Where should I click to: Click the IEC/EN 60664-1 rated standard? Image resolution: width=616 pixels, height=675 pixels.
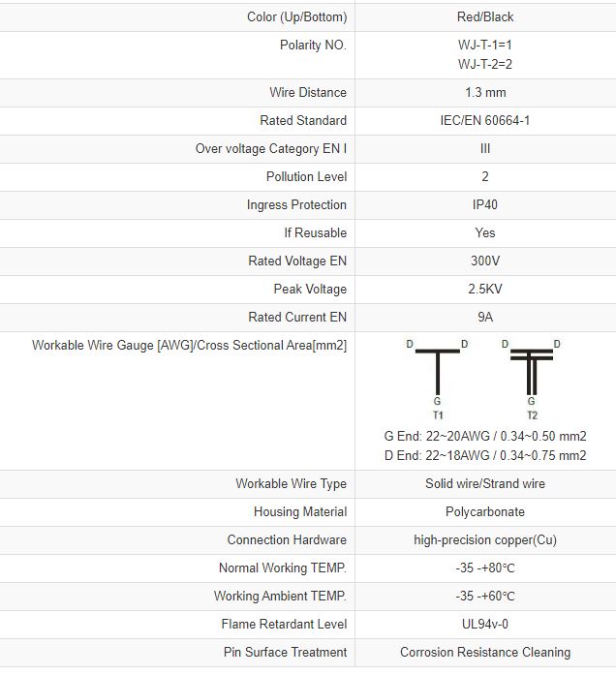485,121
